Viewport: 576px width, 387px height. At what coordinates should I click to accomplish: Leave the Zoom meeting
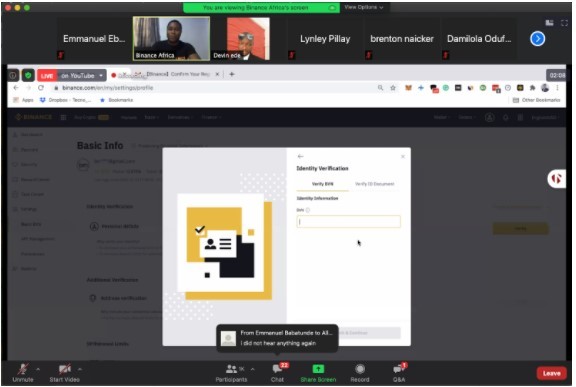coord(551,373)
